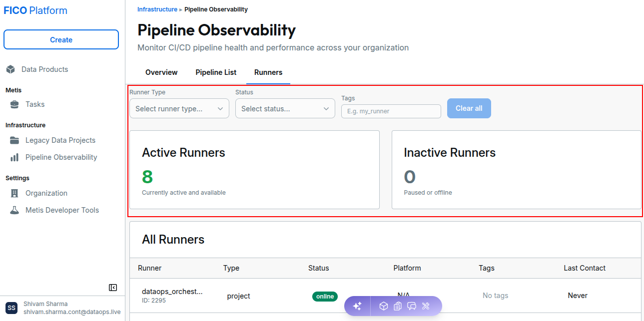This screenshot has width=644, height=321.
Task: Open Metis Developer Tools flask icon
Action: 15,210
